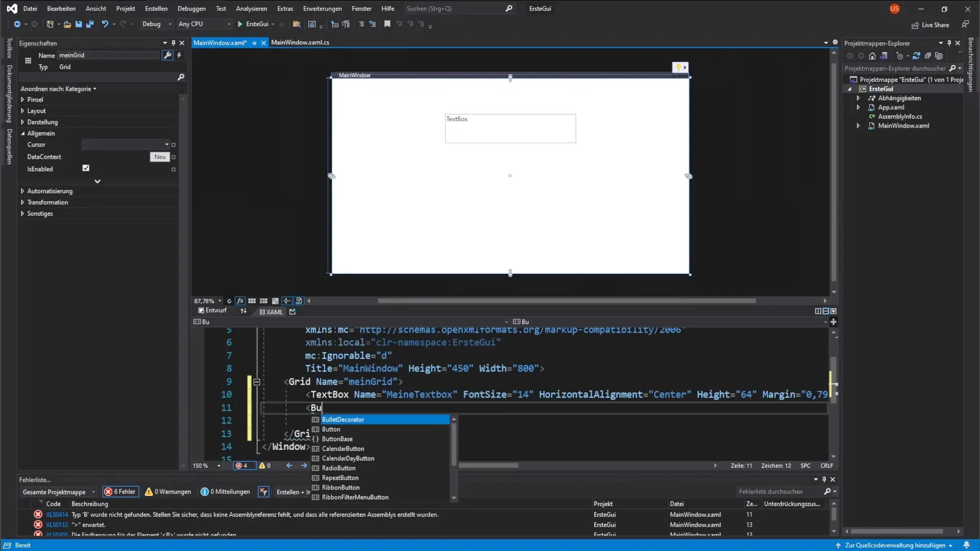Click the Save All icon
The width and height of the screenshot is (980, 551).
click(90, 24)
